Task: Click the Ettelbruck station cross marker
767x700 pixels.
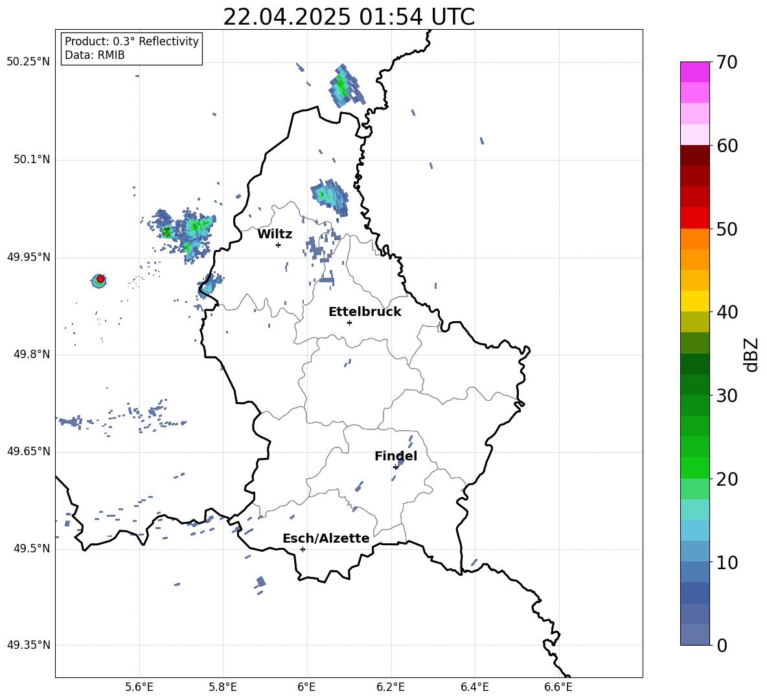Action: pos(349,322)
